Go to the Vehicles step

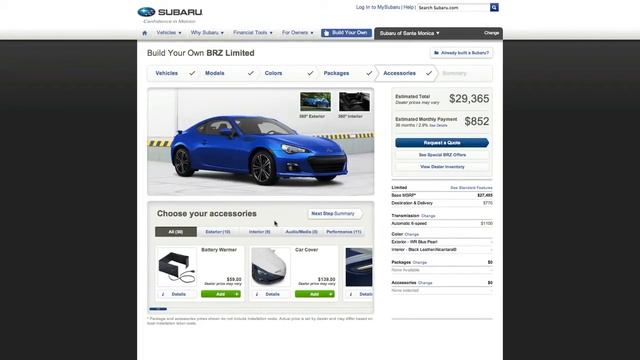(167, 73)
